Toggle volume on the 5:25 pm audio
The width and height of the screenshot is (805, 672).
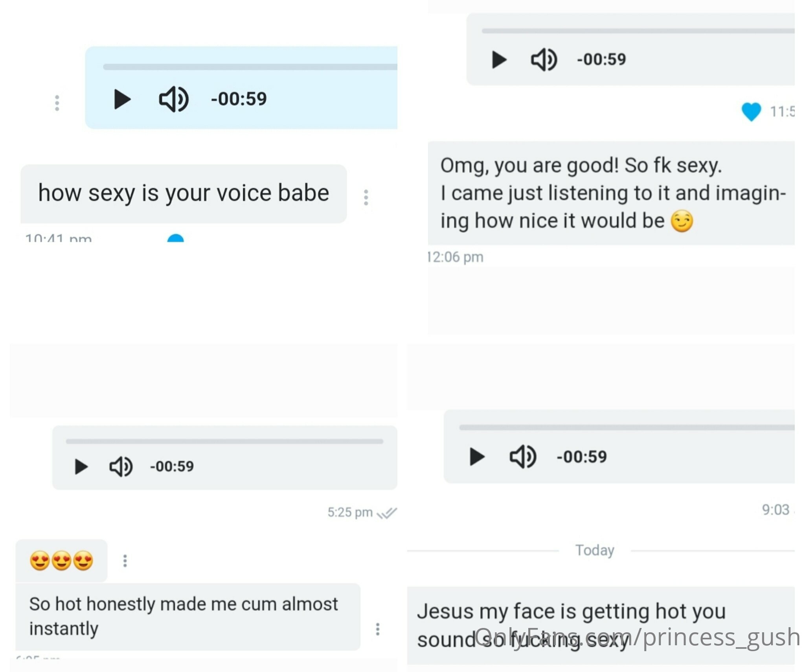pyautogui.click(x=121, y=467)
